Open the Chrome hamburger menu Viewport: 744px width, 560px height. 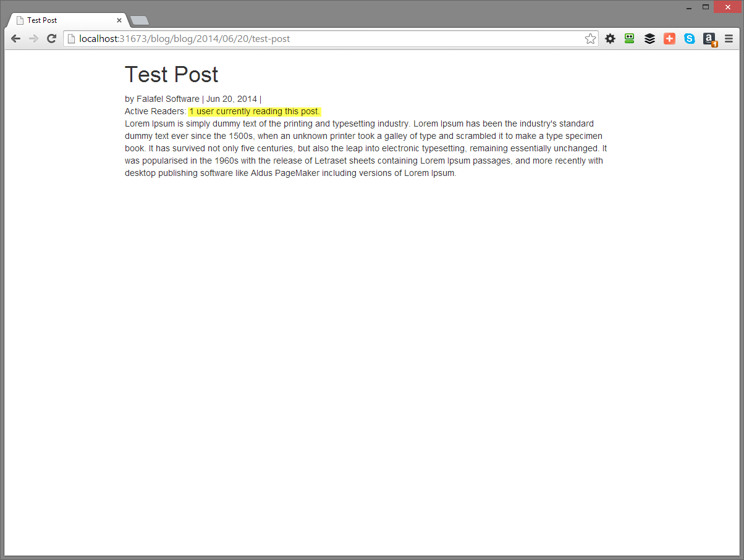tap(729, 38)
